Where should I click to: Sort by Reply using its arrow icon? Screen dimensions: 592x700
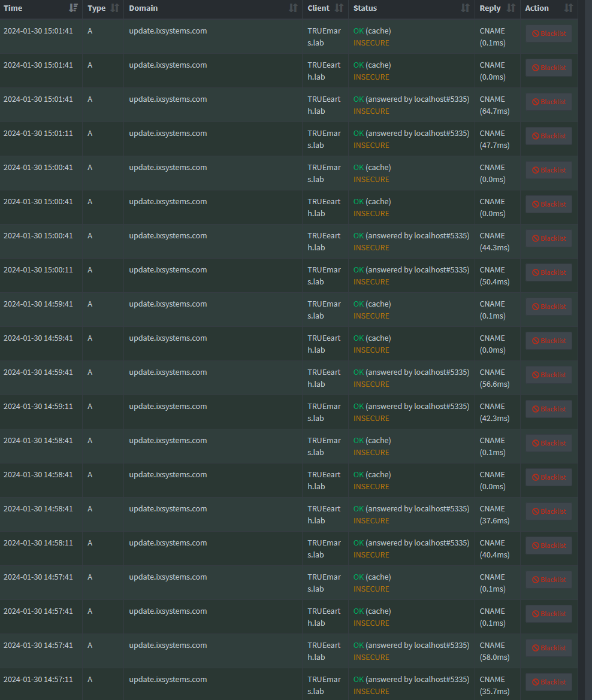click(x=511, y=8)
